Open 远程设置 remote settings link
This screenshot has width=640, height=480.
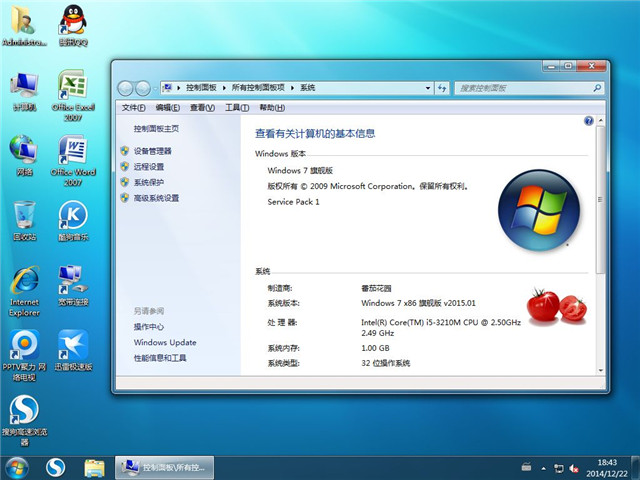pos(149,167)
